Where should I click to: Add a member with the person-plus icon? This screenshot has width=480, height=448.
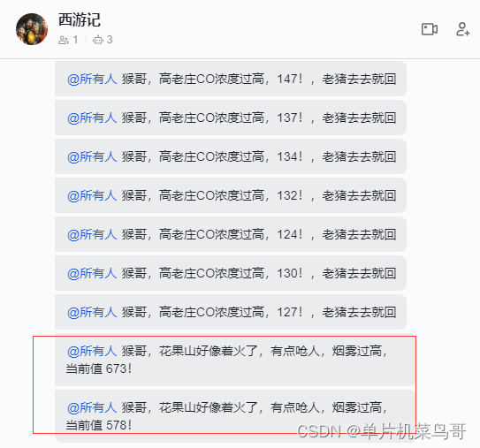pyautogui.click(x=463, y=29)
